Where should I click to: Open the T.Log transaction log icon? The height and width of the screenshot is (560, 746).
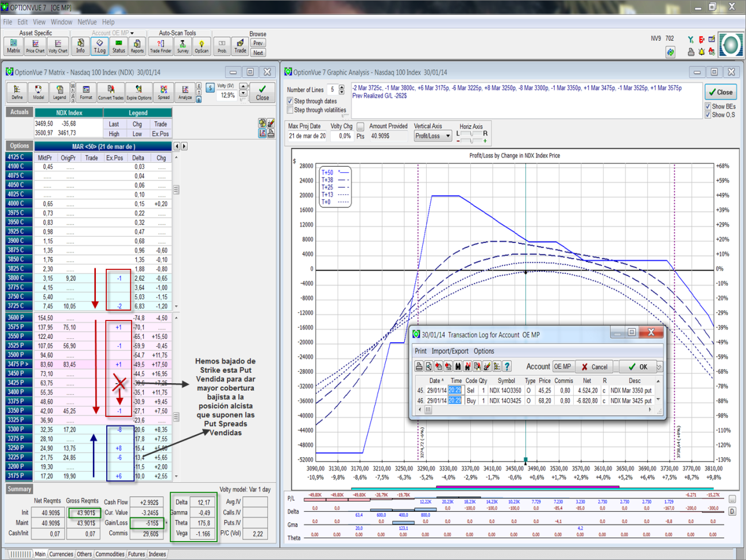point(99,46)
